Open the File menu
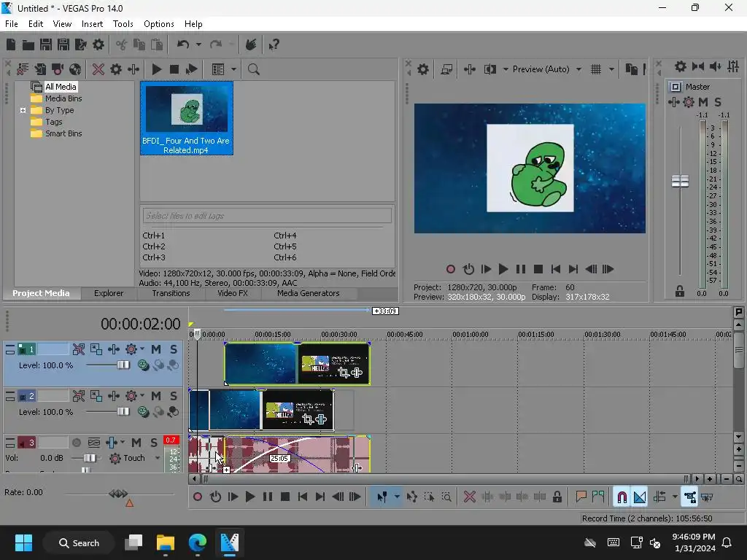This screenshot has width=747, height=560. [12, 24]
